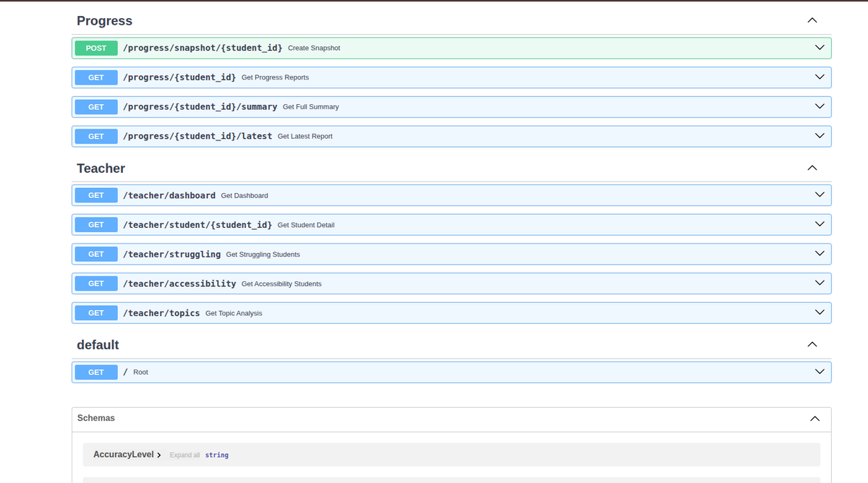Screen dimensions: 868x483
Task: Expand Create Snapshot endpoint arrow
Action: [820, 48]
